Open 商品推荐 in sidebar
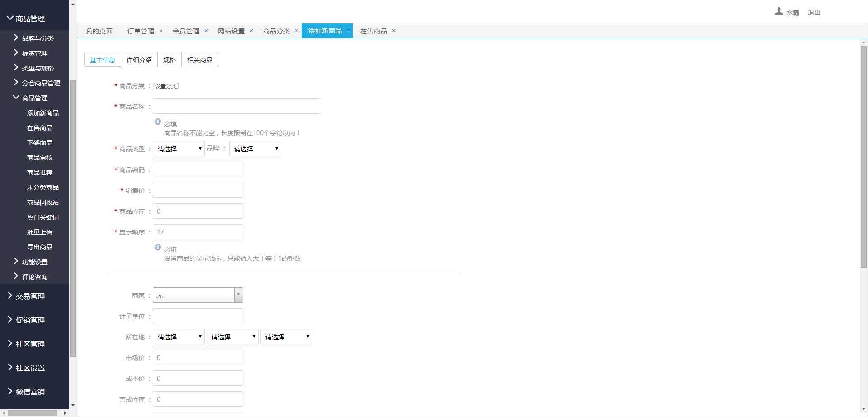 point(40,172)
